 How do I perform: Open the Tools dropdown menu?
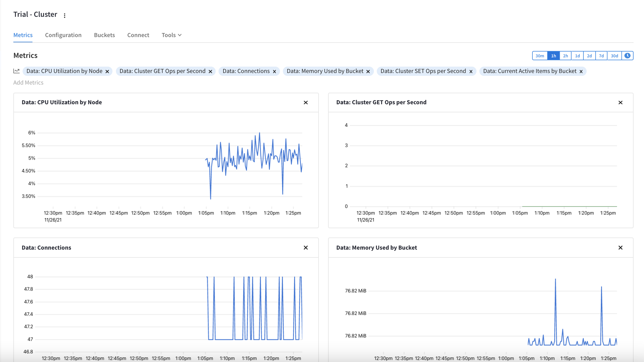coord(171,35)
